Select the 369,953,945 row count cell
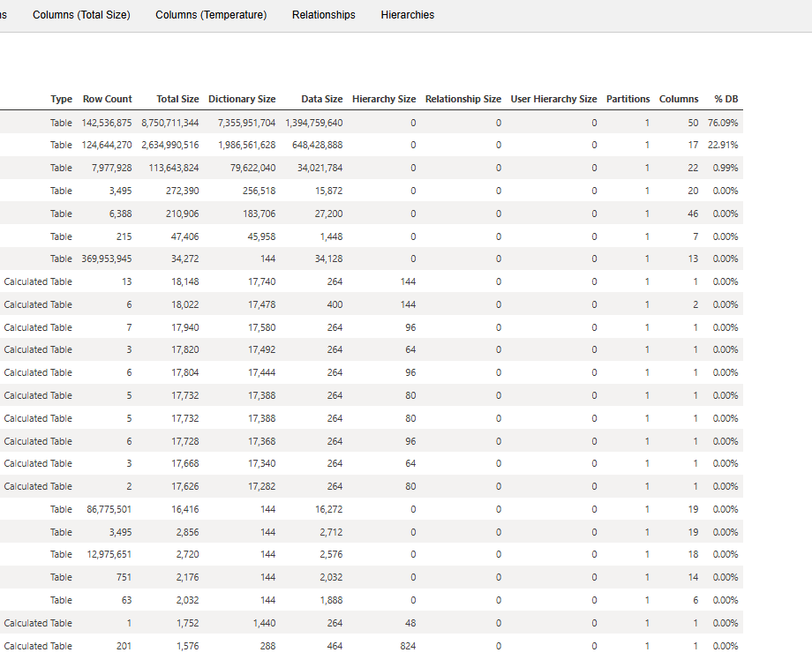The width and height of the screenshot is (812, 660). 107,259
